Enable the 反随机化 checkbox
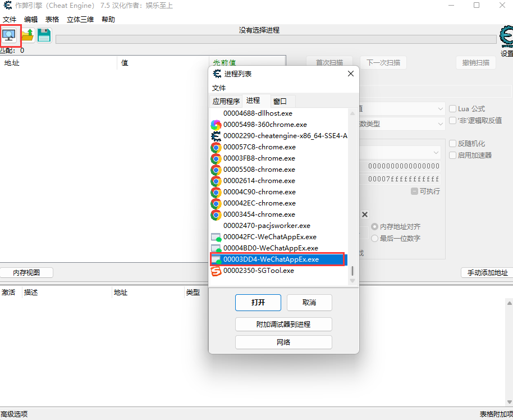513x420 pixels. (453, 143)
